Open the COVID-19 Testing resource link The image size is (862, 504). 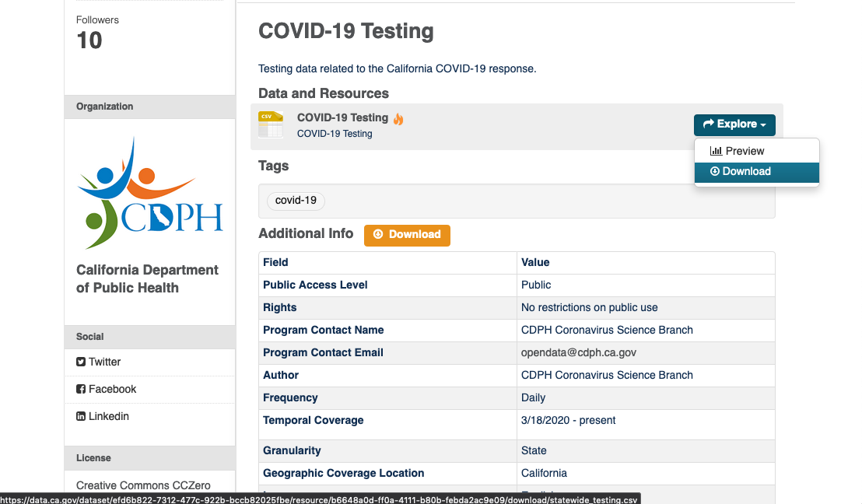pos(342,117)
